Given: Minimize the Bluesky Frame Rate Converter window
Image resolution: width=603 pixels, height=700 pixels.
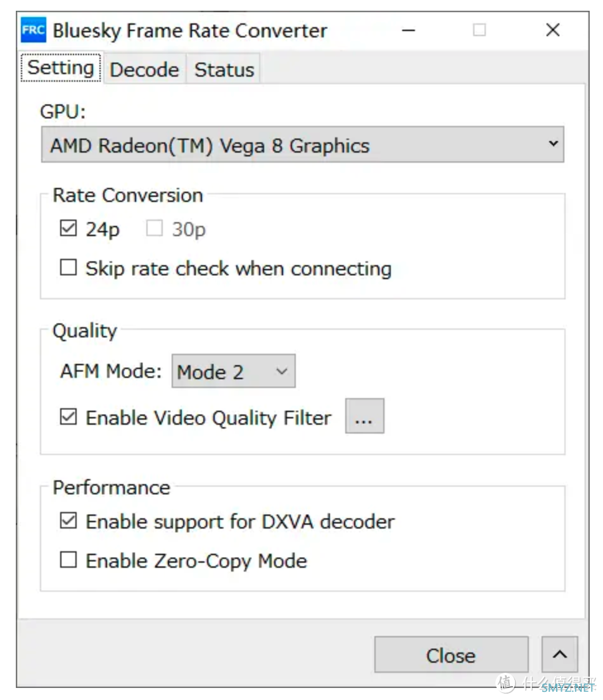Looking at the screenshot, I should (409, 30).
